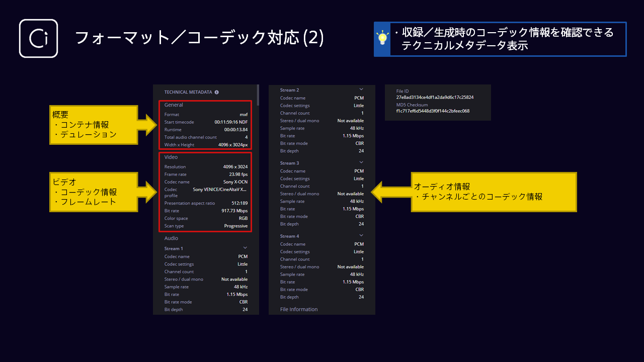Viewport: 644px width, 362px height.
Task: Select the MD5 Checksum value
Action: pyautogui.click(x=433, y=111)
